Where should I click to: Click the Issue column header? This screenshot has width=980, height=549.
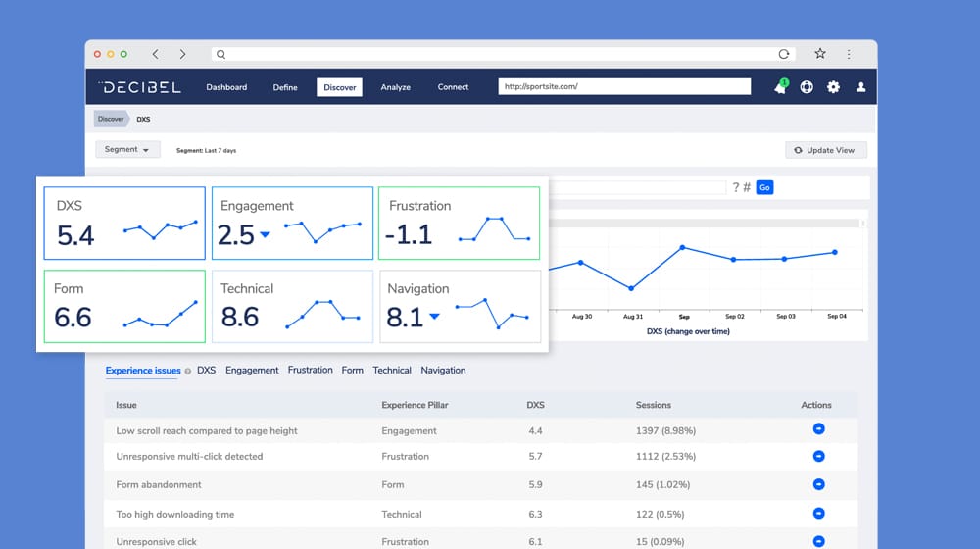126,405
